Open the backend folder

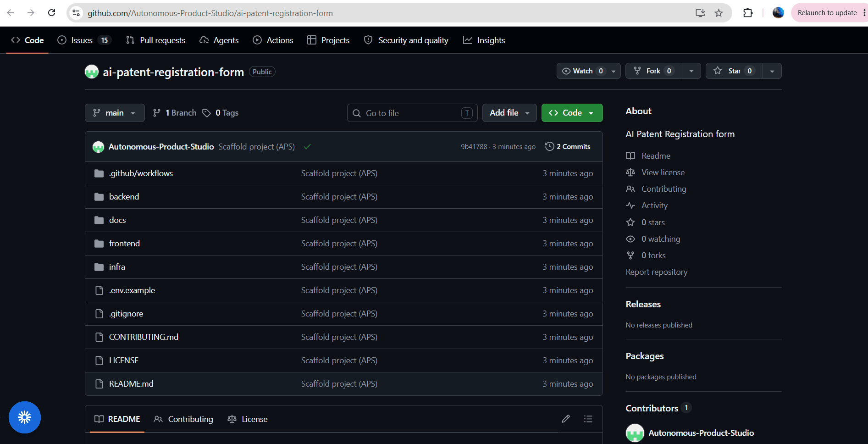pyautogui.click(x=124, y=197)
